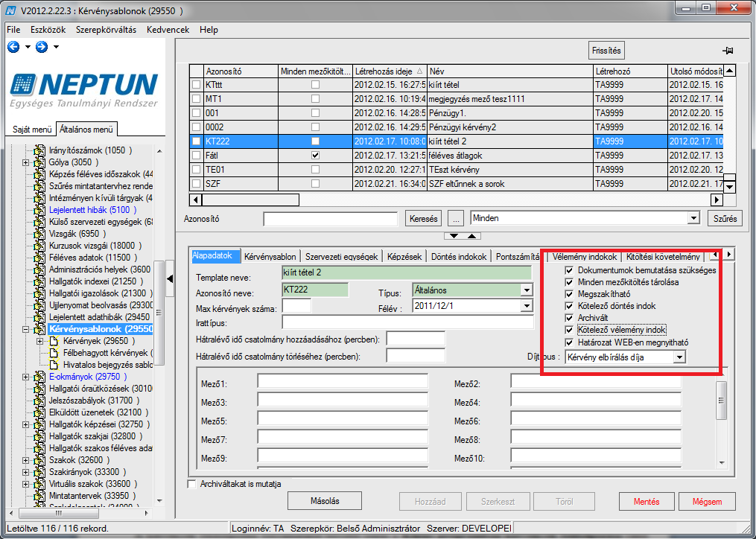This screenshot has height=539, width=756.
Task: Click the Keresés button
Action: tap(423, 219)
